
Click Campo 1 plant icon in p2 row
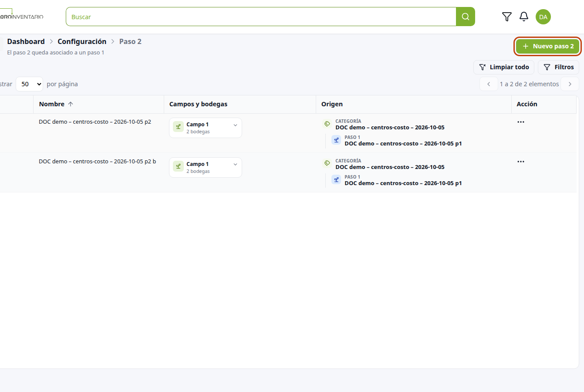(178, 127)
